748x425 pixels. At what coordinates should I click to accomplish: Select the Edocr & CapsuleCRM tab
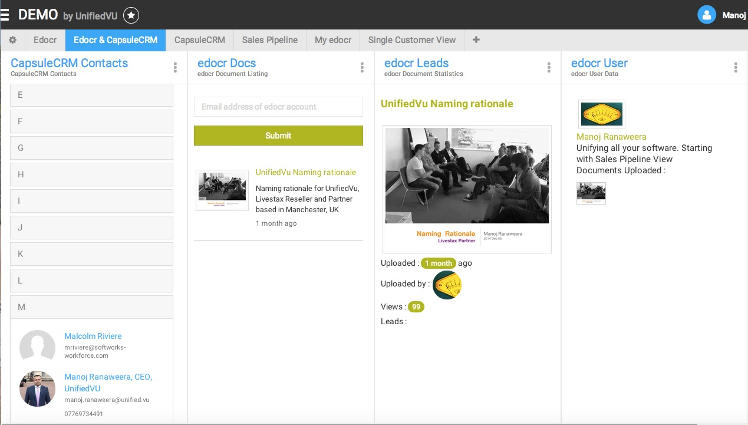click(115, 40)
